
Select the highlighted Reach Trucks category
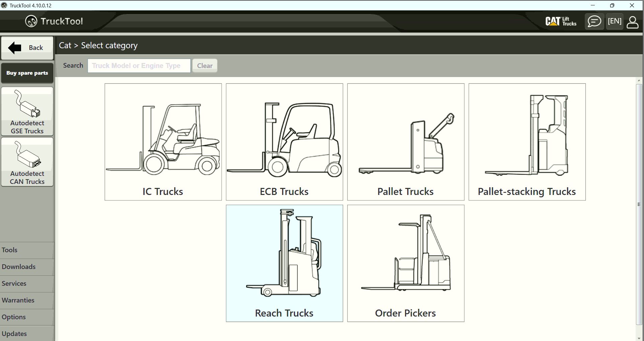click(x=284, y=263)
